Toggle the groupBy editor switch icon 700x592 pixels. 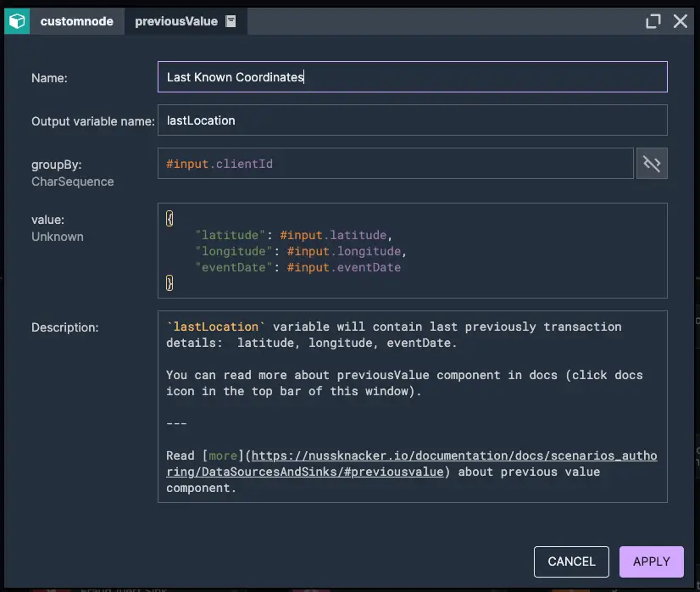point(652,164)
